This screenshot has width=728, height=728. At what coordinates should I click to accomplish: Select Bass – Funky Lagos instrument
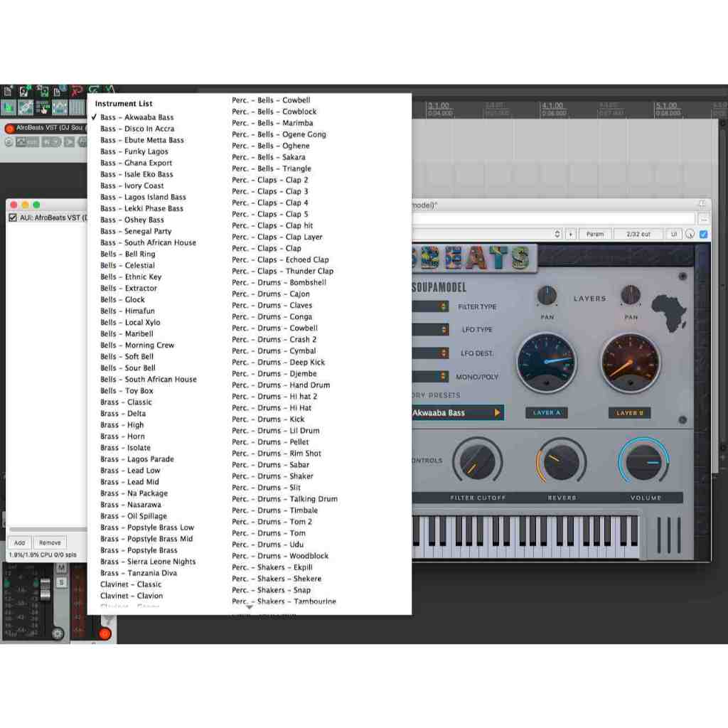[x=134, y=151]
